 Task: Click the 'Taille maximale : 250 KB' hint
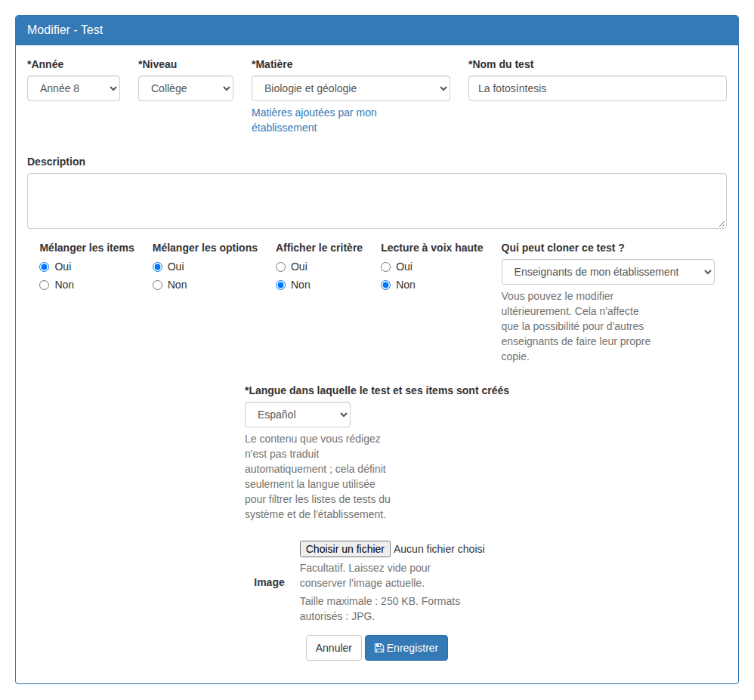[x=380, y=609]
